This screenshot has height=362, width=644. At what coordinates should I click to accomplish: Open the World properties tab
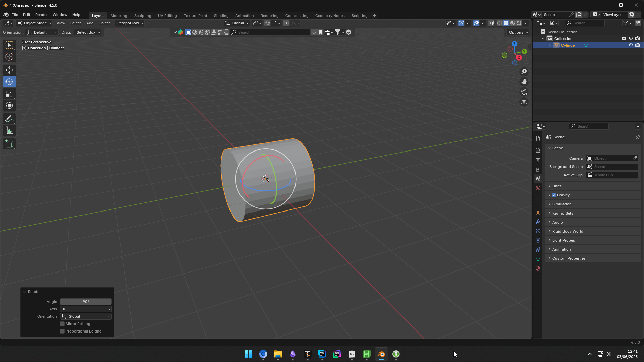pos(538,188)
